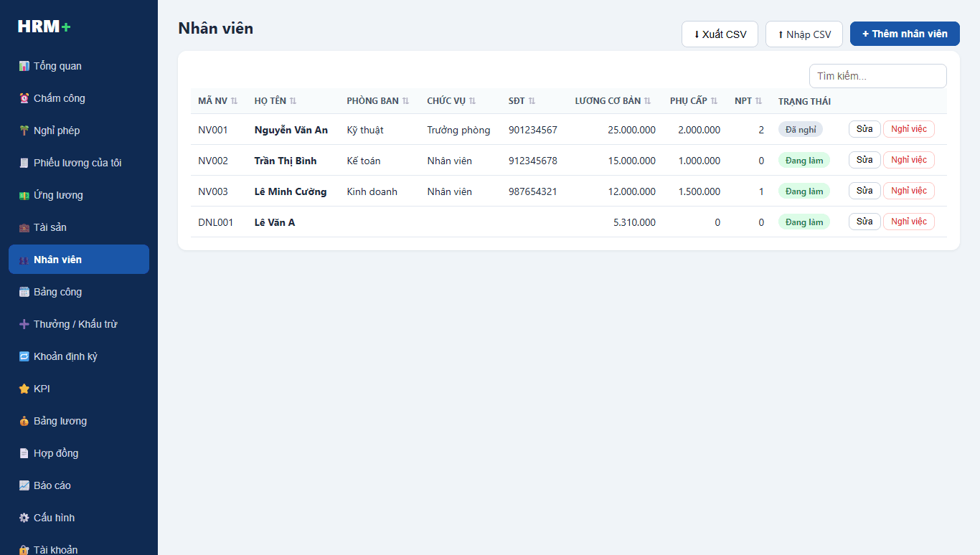Edit Nguyễn Văn An with Sửa
The image size is (980, 555).
click(x=864, y=129)
